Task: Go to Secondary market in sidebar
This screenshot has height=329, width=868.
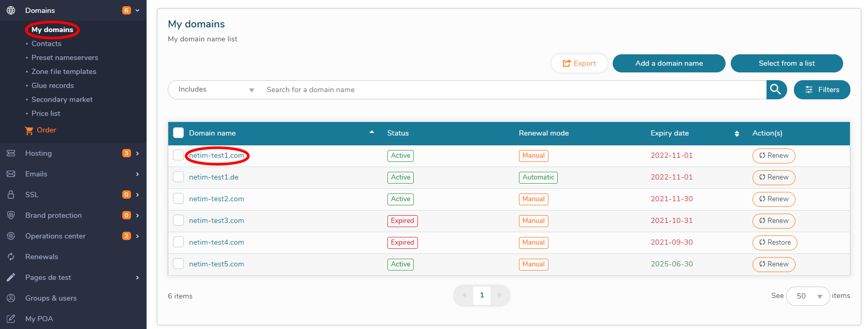Action: pos(62,99)
